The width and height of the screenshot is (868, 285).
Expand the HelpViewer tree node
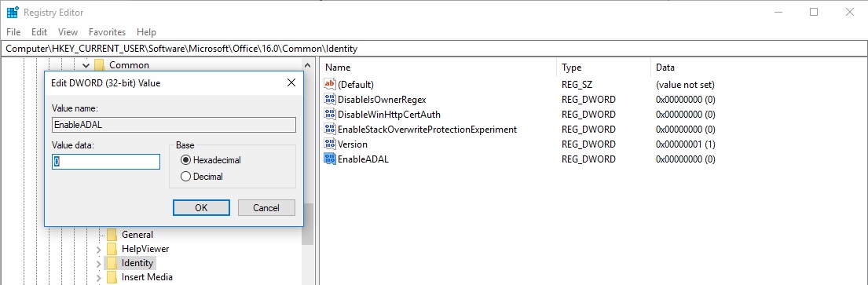click(98, 250)
